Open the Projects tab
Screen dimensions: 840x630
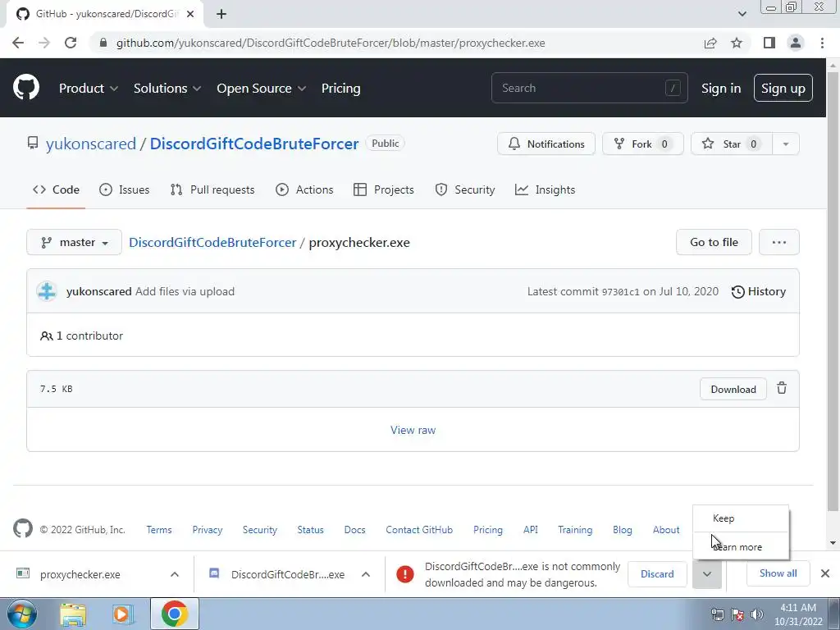(x=384, y=189)
